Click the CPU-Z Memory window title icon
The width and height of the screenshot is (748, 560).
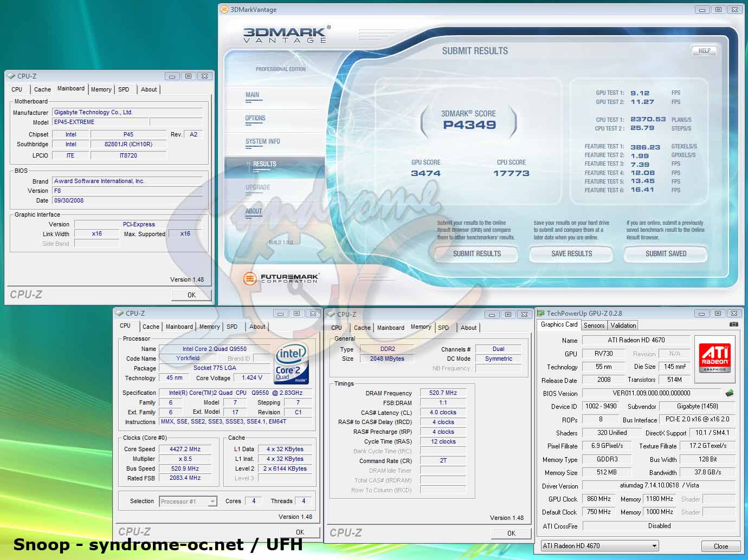pos(331,314)
